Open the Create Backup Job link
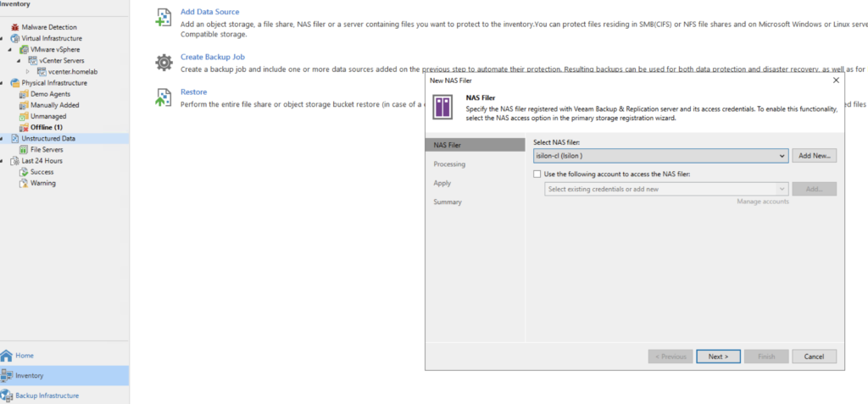Image resolution: width=868 pixels, height=404 pixels. click(213, 57)
